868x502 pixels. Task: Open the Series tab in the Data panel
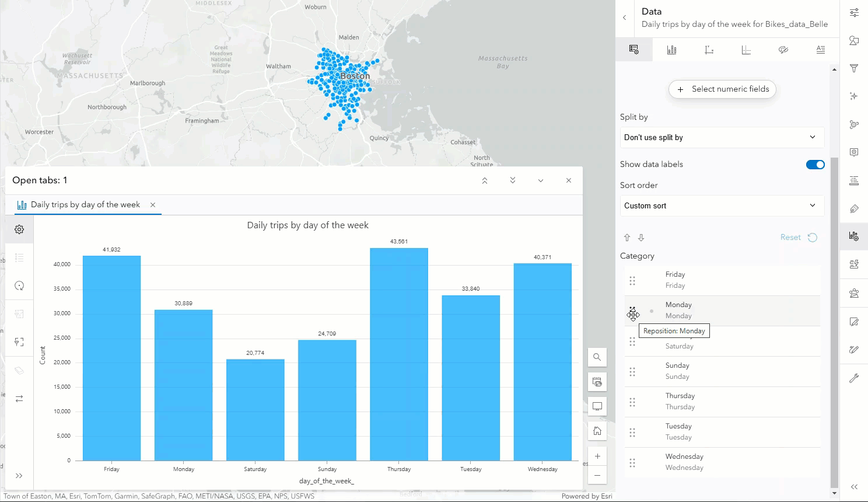[671, 50]
